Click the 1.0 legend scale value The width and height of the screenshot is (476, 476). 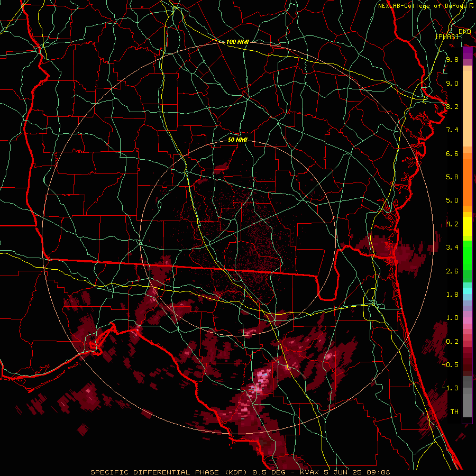click(452, 318)
